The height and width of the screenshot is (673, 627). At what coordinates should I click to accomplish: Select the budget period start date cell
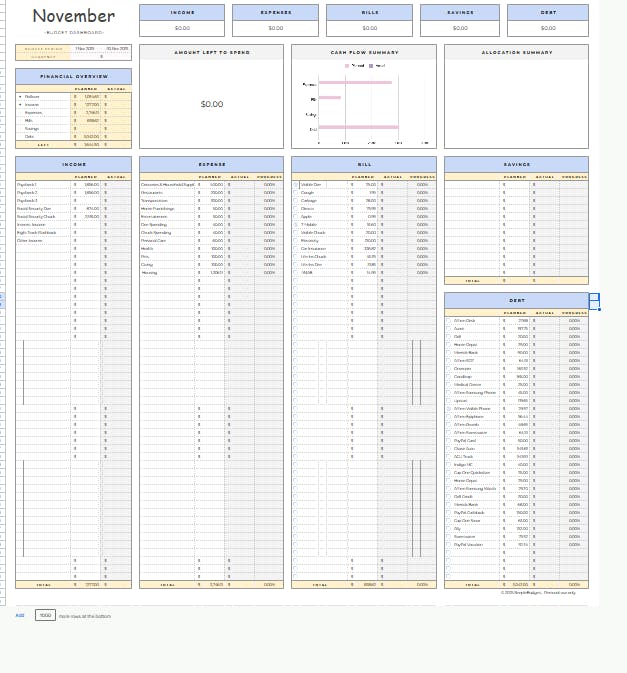click(x=84, y=48)
